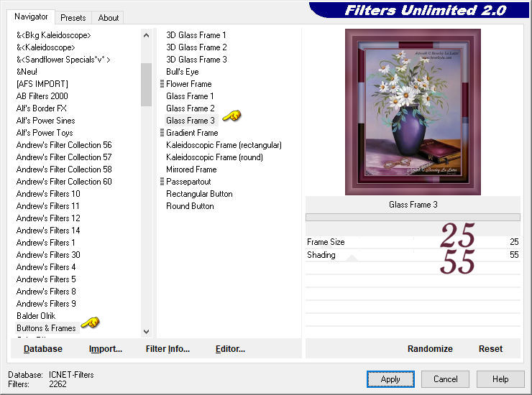Screen dimensions: 532x395
Task: Click the Database button
Action: pos(43,348)
